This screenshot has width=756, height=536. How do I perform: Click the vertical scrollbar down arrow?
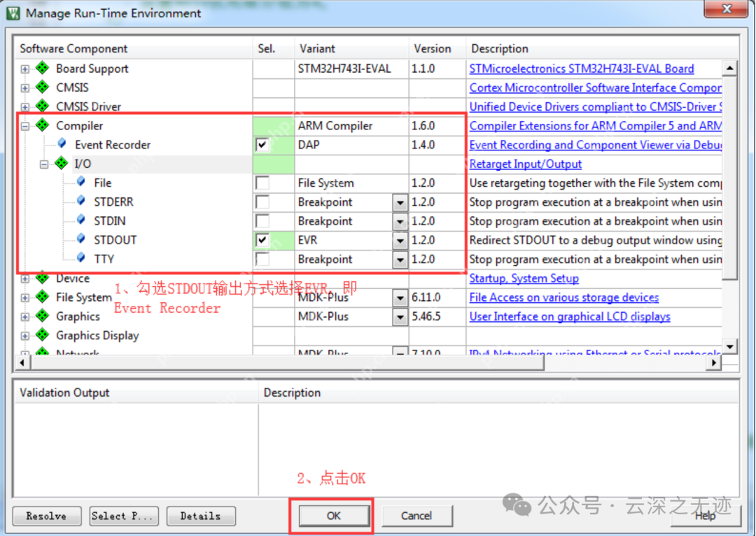point(729,346)
